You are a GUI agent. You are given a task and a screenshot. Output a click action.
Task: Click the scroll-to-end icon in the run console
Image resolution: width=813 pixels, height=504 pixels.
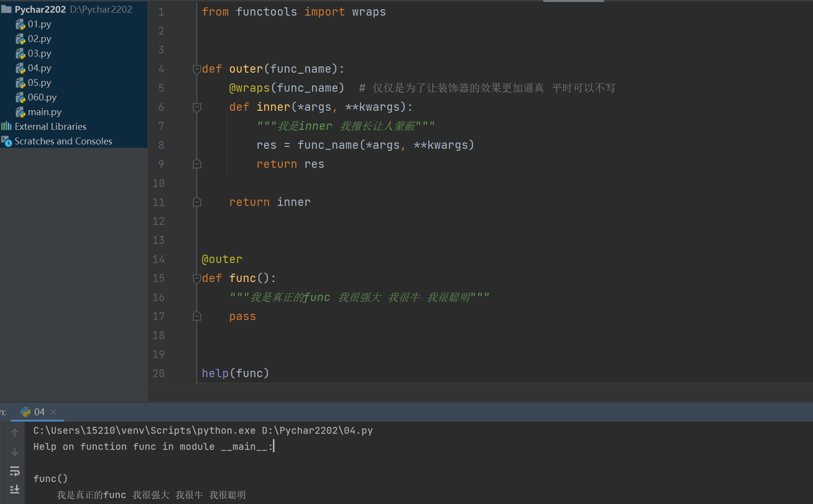point(15,489)
